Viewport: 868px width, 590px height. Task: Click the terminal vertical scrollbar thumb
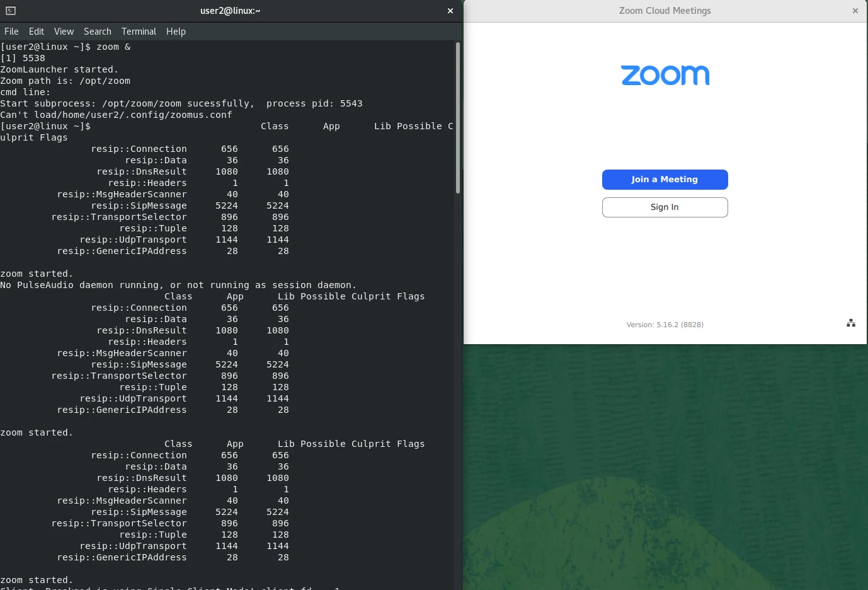pos(458,118)
